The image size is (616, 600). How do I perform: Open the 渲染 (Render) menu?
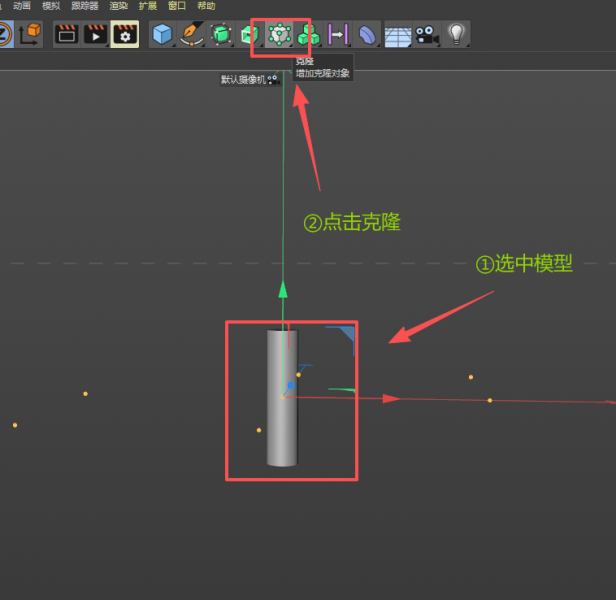[x=118, y=6]
